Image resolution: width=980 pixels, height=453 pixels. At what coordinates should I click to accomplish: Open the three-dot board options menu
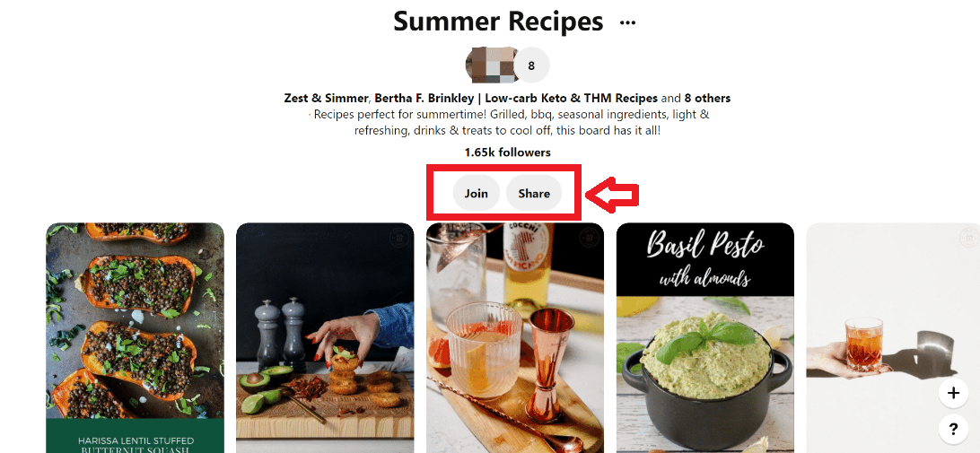point(627,23)
